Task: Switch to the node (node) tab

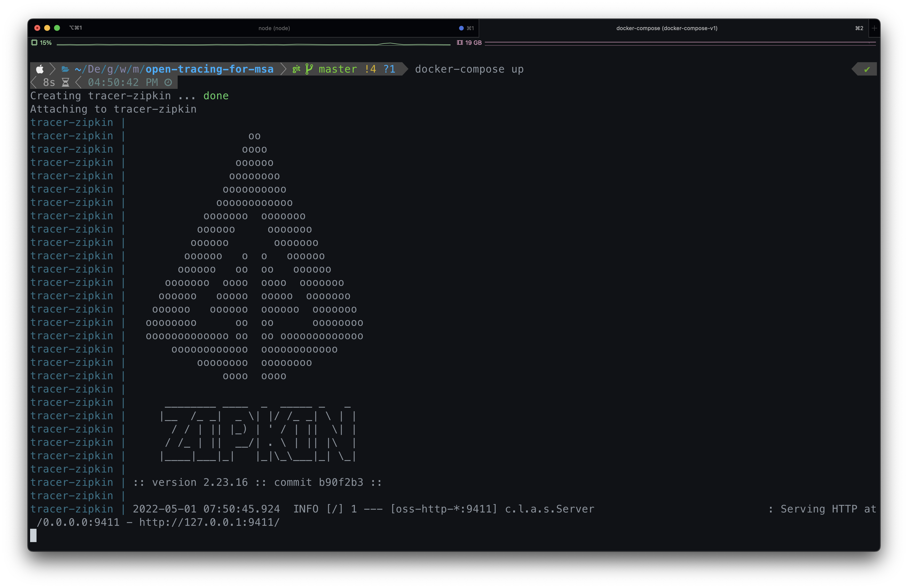Action: point(274,28)
